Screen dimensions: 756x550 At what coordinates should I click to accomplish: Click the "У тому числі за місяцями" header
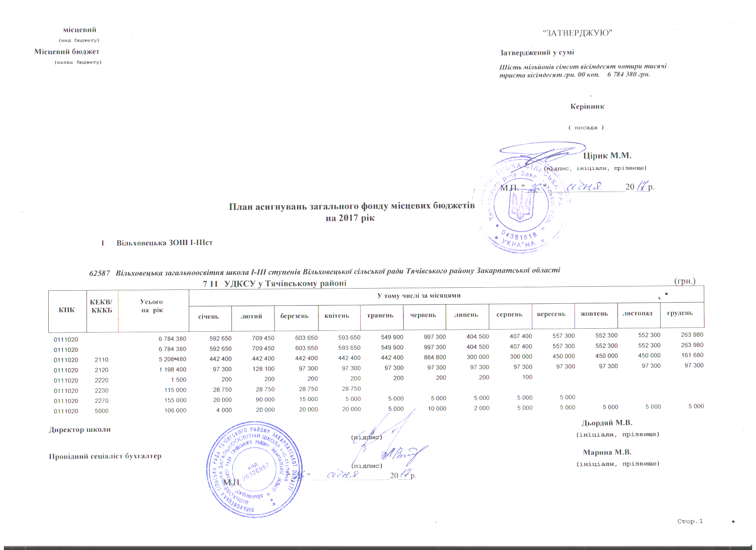419,296
